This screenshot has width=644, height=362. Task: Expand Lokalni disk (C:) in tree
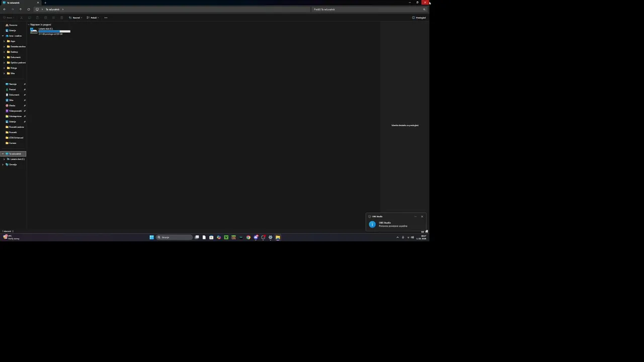click(x=4, y=159)
